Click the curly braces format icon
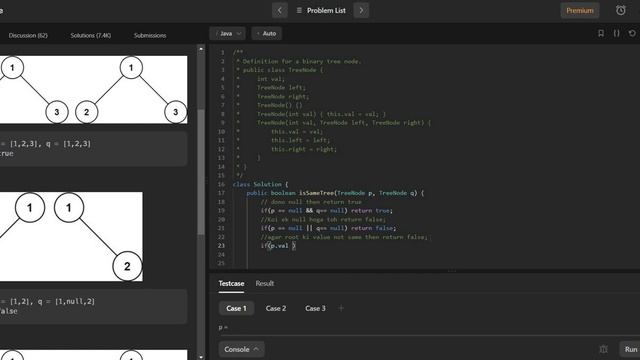 pos(616,33)
